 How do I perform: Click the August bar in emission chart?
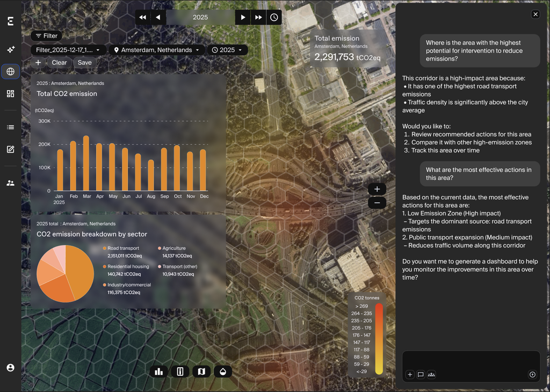point(151,175)
